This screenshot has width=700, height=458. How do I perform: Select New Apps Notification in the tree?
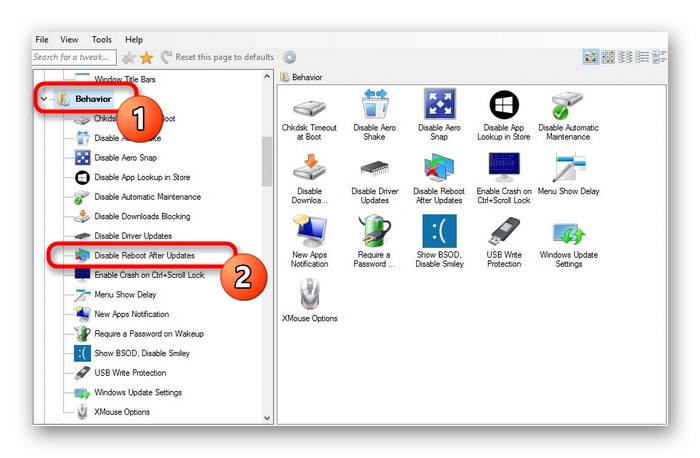(x=132, y=314)
